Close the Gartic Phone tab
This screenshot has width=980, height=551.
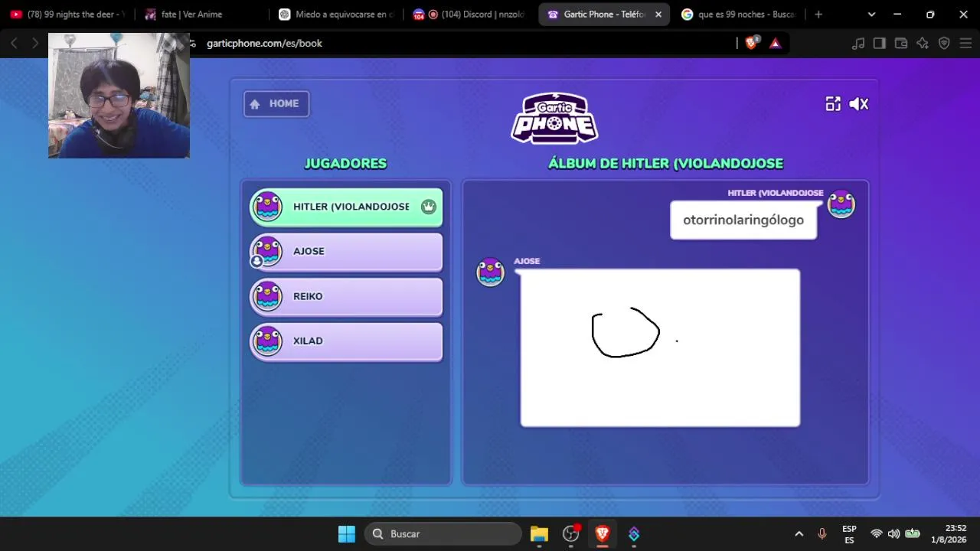658,15
